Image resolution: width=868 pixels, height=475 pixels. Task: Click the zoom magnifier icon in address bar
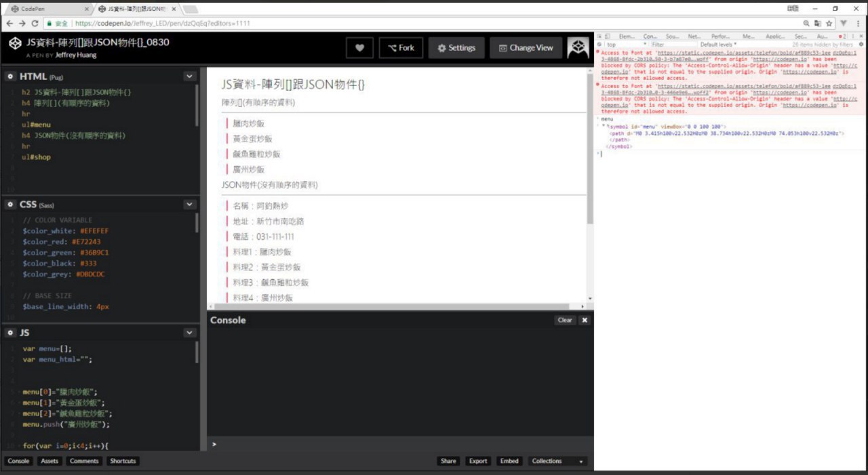pos(806,23)
